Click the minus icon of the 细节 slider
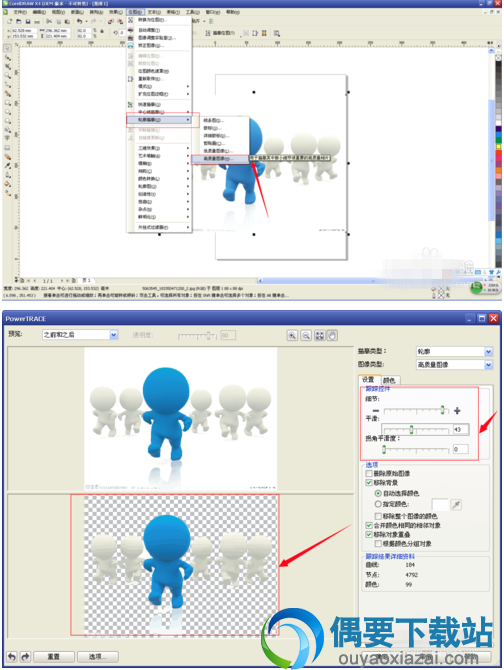This screenshot has height=670, width=504. [376, 411]
